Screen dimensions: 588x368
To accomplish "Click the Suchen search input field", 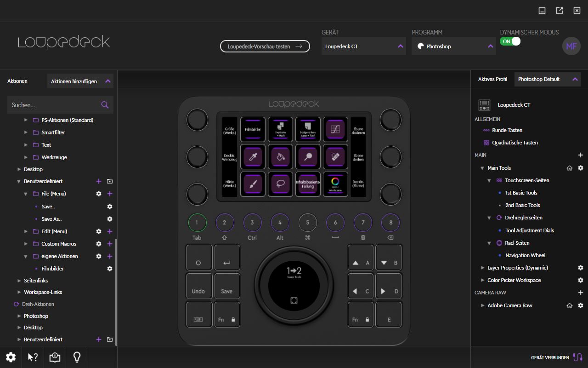I will point(53,105).
